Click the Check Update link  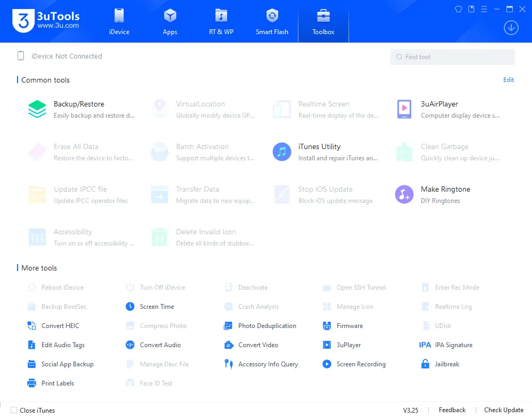pyautogui.click(x=503, y=410)
